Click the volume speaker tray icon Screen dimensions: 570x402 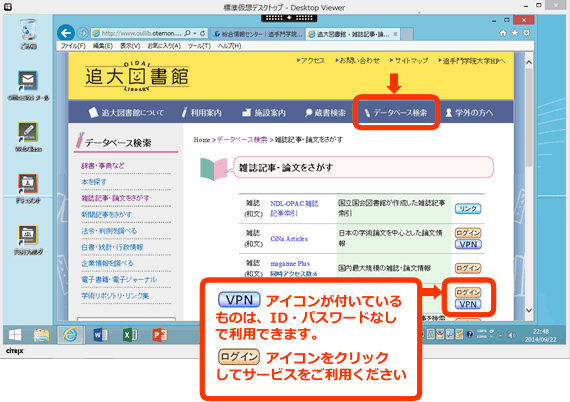(512, 335)
